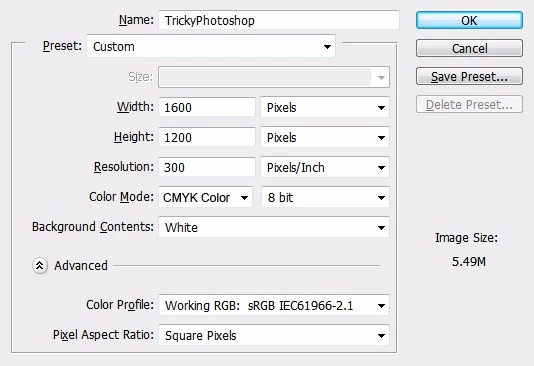534x366 pixels.
Task: Click the Name field containing TrickyPhotoshop
Action: [x=279, y=20]
